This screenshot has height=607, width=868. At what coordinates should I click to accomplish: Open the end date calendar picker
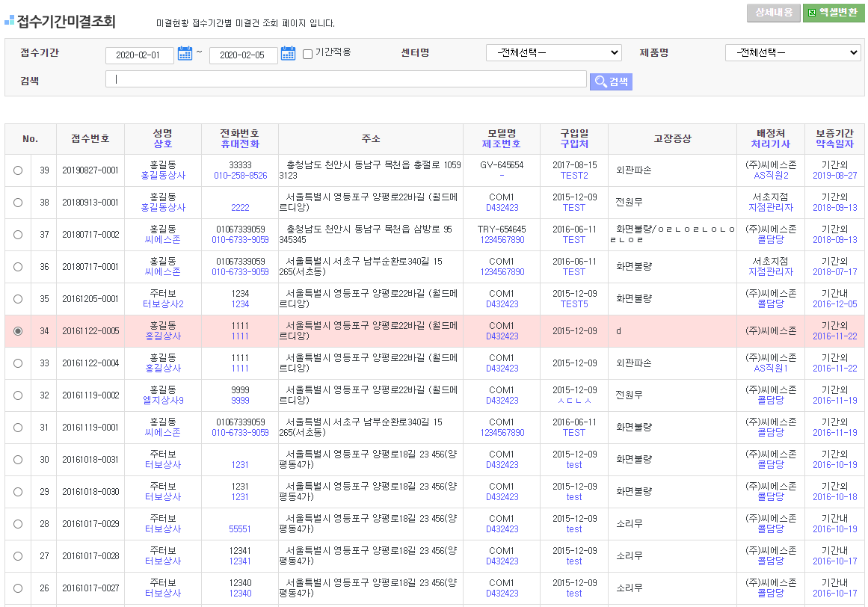point(288,54)
